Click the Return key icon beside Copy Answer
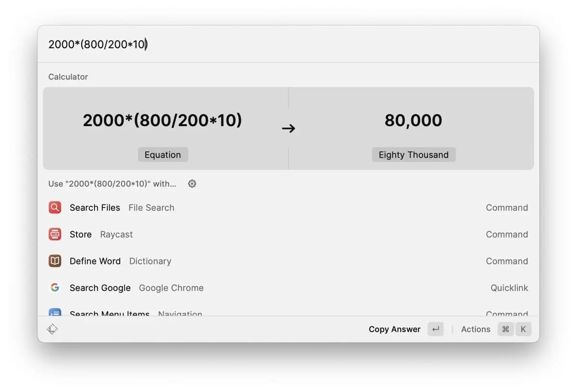Viewport: 577px width, 392px height. [x=436, y=329]
